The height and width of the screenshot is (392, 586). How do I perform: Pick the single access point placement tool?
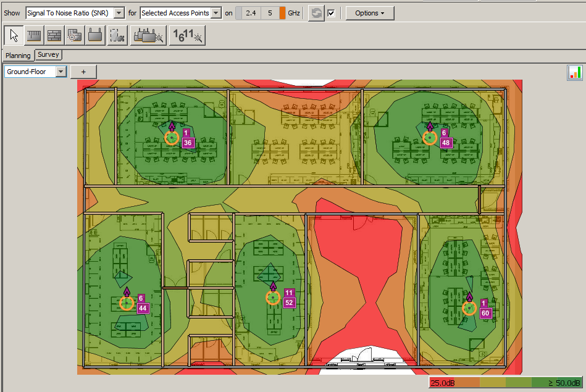click(95, 36)
